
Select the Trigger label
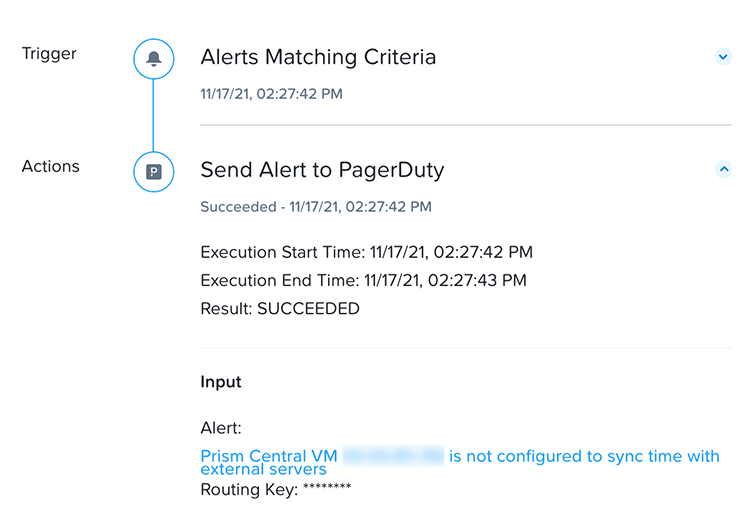click(x=49, y=53)
